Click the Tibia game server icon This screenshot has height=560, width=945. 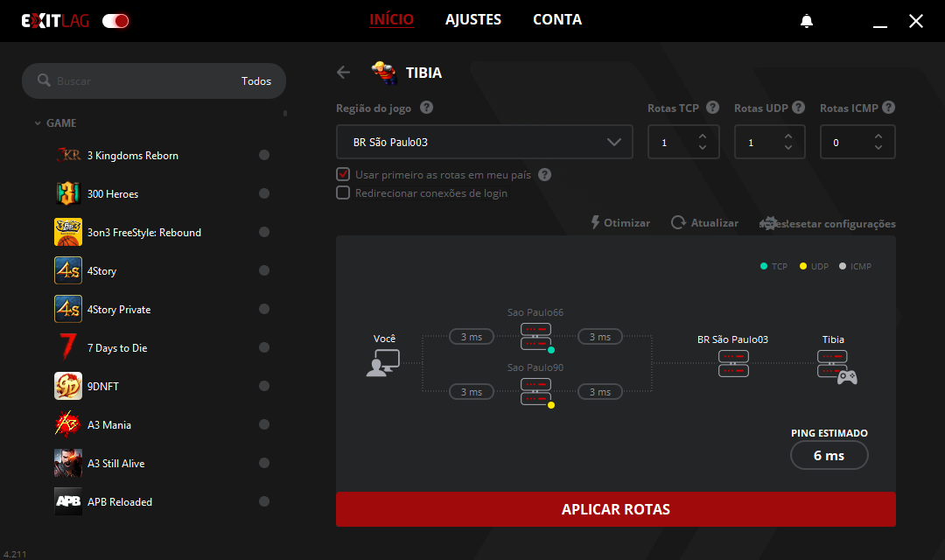[836, 367]
